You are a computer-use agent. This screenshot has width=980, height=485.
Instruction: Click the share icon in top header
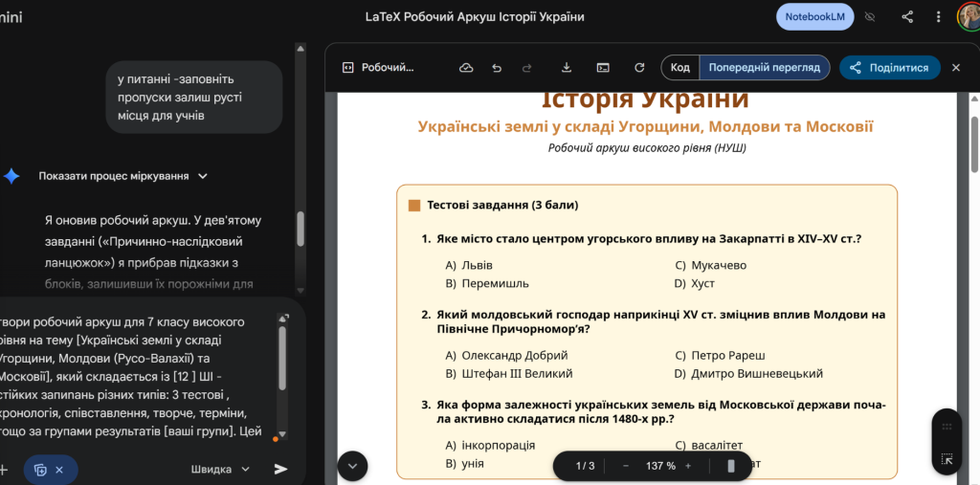(x=907, y=17)
